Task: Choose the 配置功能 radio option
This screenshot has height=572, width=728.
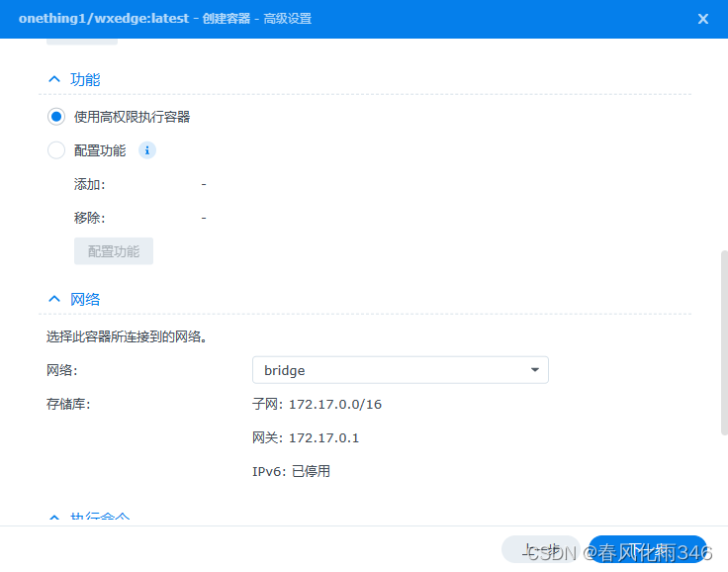Action: pyautogui.click(x=56, y=150)
